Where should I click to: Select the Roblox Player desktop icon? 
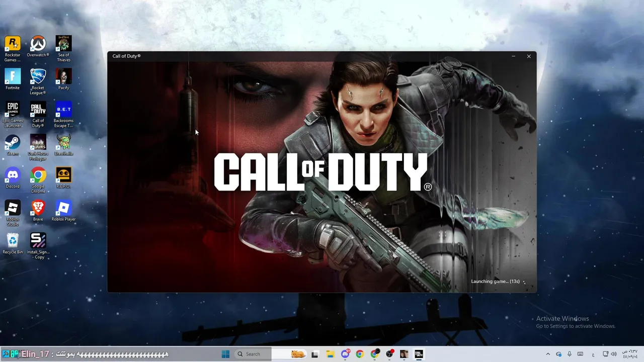tap(64, 211)
